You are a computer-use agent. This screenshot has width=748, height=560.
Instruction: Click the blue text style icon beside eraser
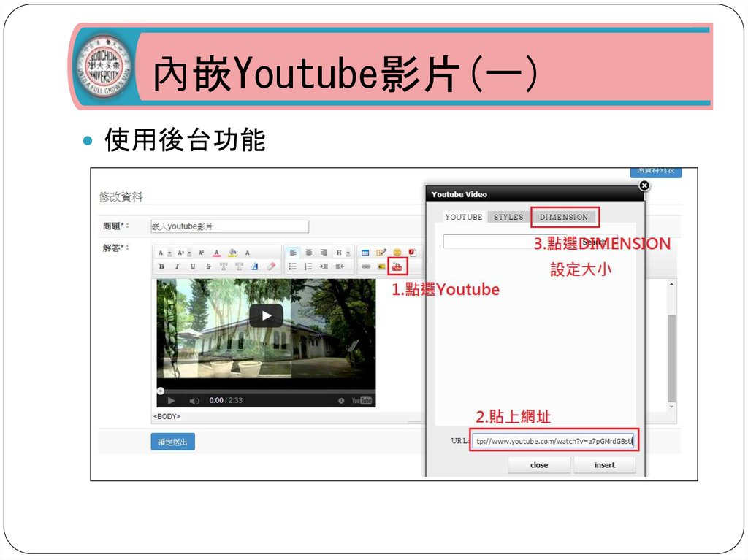pos(255,266)
